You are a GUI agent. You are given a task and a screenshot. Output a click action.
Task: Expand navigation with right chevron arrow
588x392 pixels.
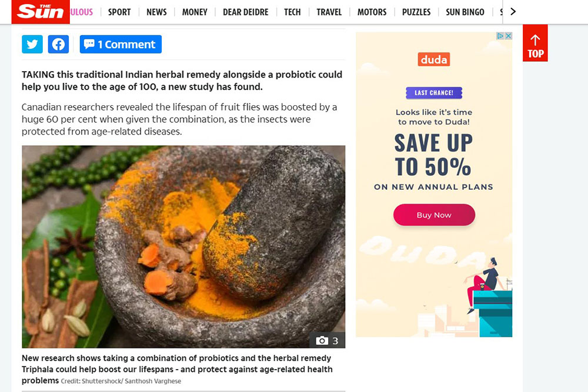513,12
